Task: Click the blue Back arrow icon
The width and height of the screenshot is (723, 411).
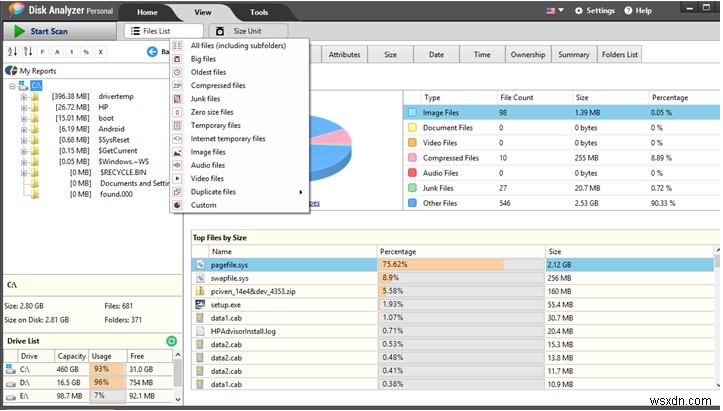Action: point(152,52)
